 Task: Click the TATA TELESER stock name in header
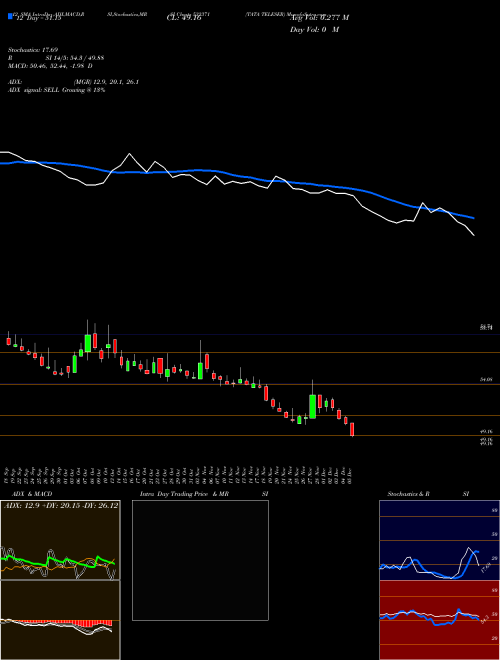(x=266, y=14)
